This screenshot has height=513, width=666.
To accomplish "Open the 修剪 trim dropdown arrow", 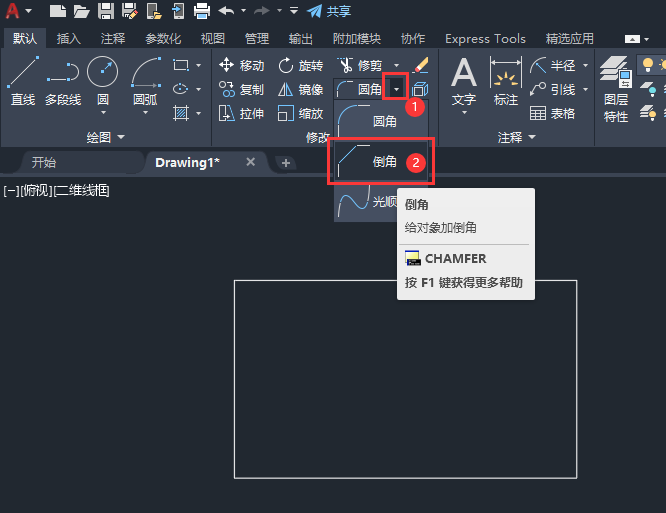I will pos(397,65).
